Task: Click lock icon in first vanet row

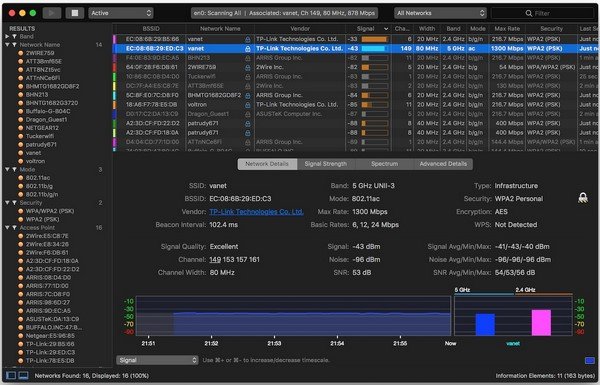Action: click(x=248, y=39)
